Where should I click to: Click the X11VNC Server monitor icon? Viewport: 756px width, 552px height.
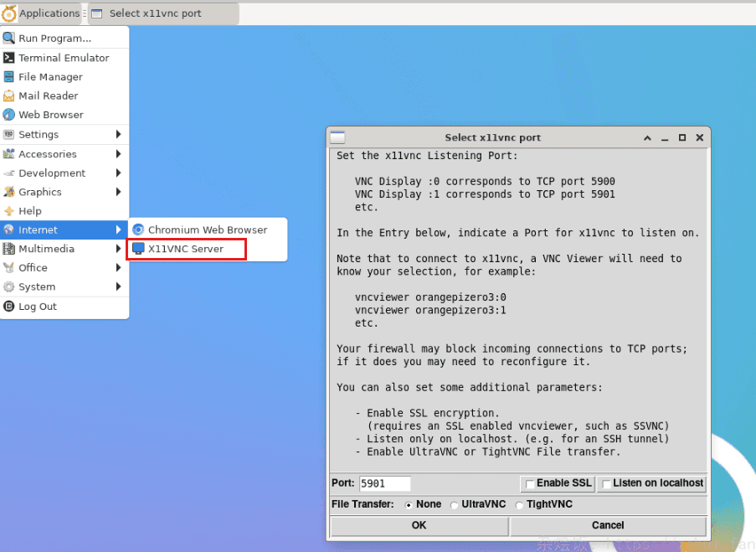click(x=138, y=249)
